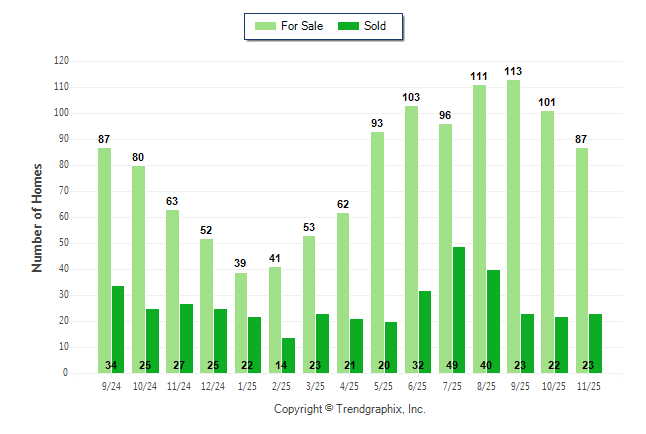Click the 6/25 For Sale bar showing 103
The width and height of the screenshot is (646, 434).
412,239
